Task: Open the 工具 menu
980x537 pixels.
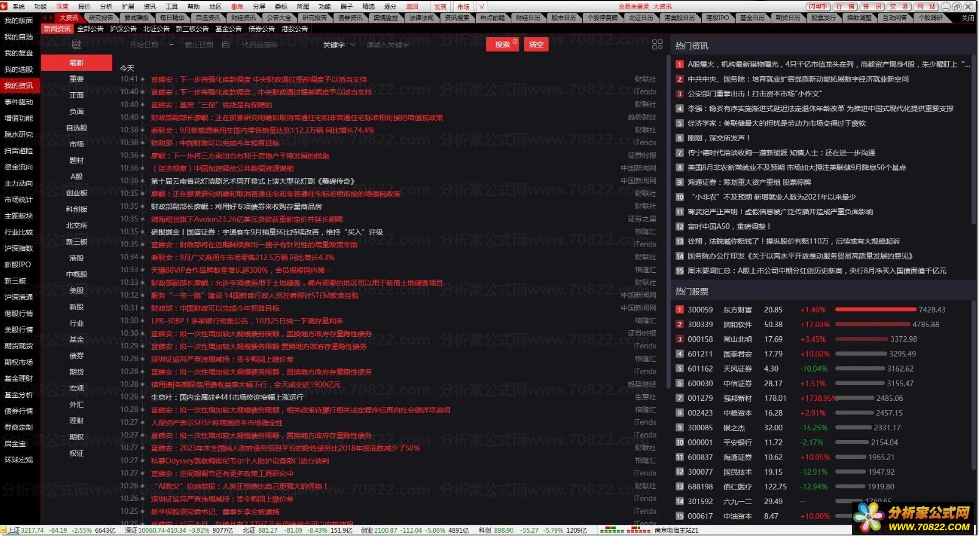Action: [171, 6]
